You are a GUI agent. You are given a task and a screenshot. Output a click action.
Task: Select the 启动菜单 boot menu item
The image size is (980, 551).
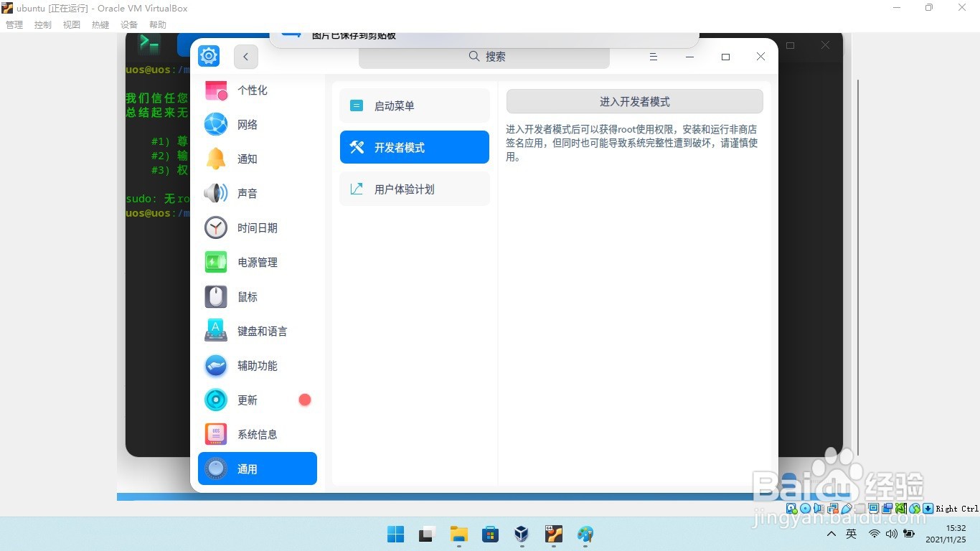(415, 105)
